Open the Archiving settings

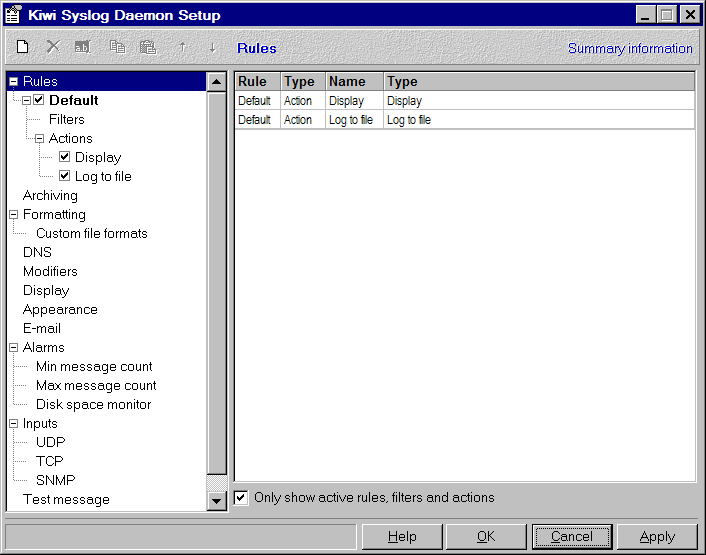[50, 195]
